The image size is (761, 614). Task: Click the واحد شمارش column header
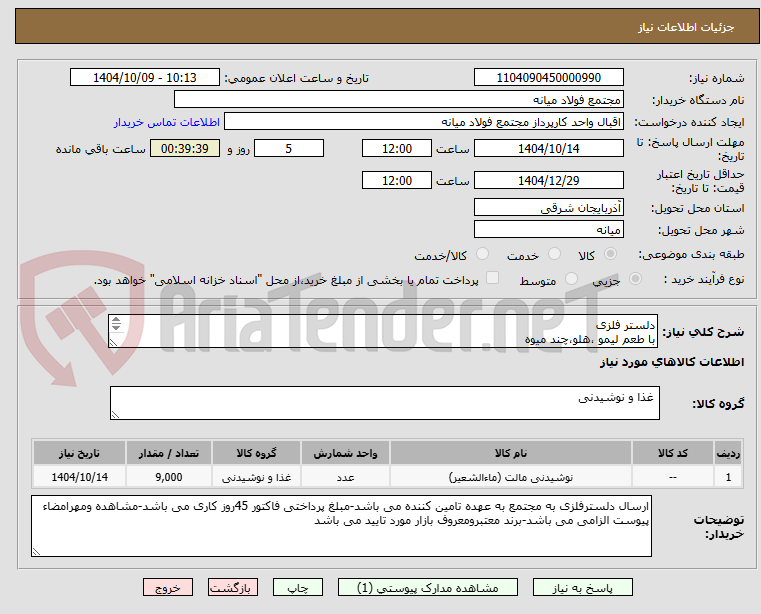click(x=345, y=453)
